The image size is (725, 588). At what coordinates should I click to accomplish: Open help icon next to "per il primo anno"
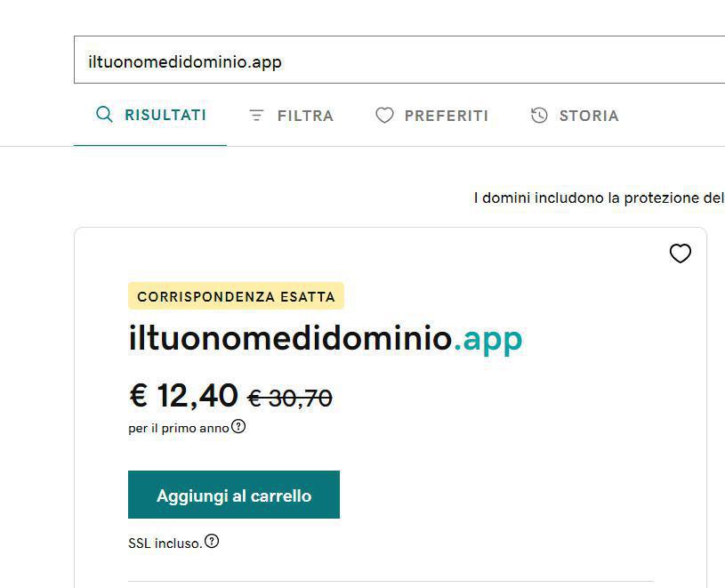pos(238,427)
